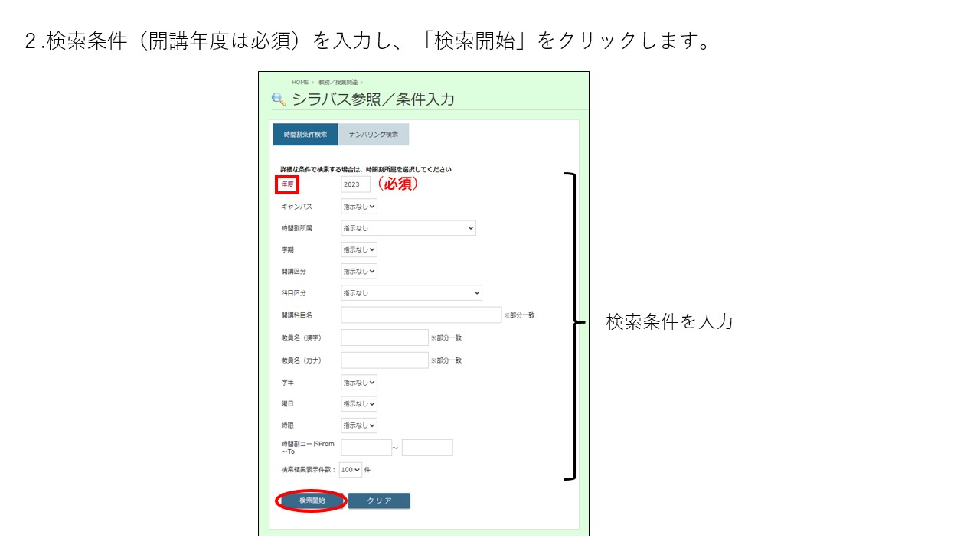
Task: Open the 学年 dropdown
Action: coord(359,382)
